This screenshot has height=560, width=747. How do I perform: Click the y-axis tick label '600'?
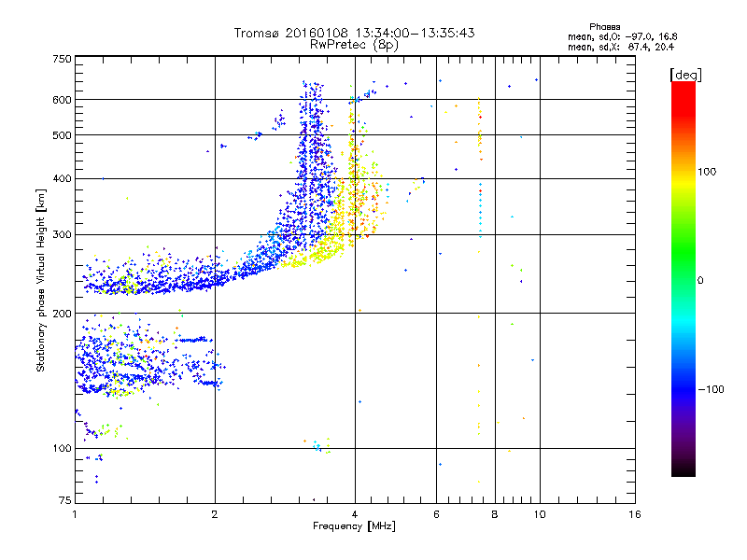62,100
